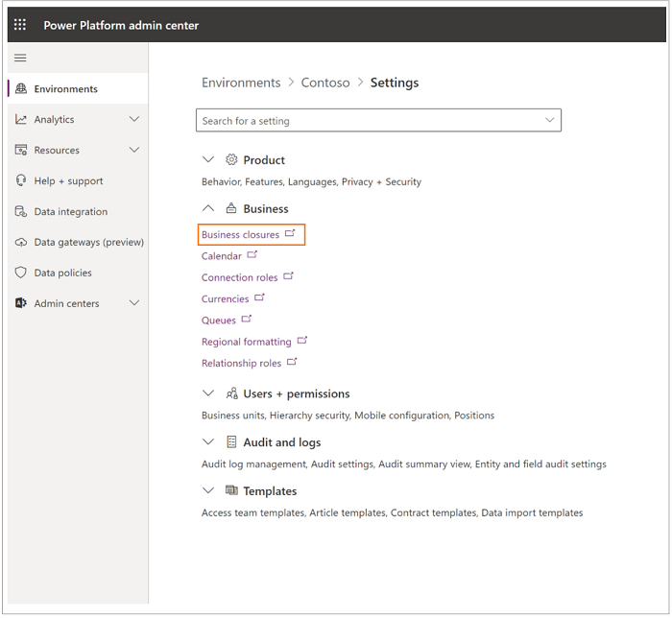Expand the Templates section chevron
Viewport: 672px width, 618px height.
coord(208,490)
